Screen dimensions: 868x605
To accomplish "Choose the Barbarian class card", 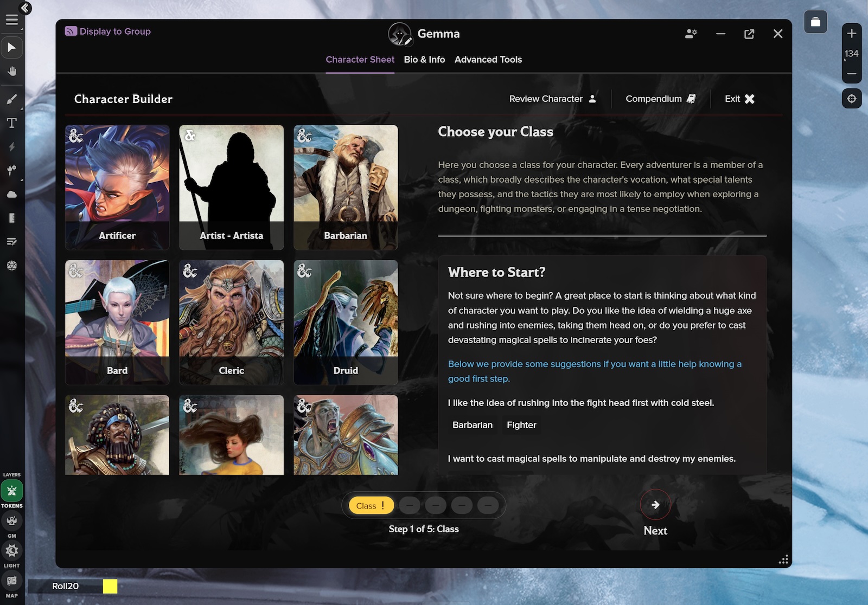I will point(346,188).
